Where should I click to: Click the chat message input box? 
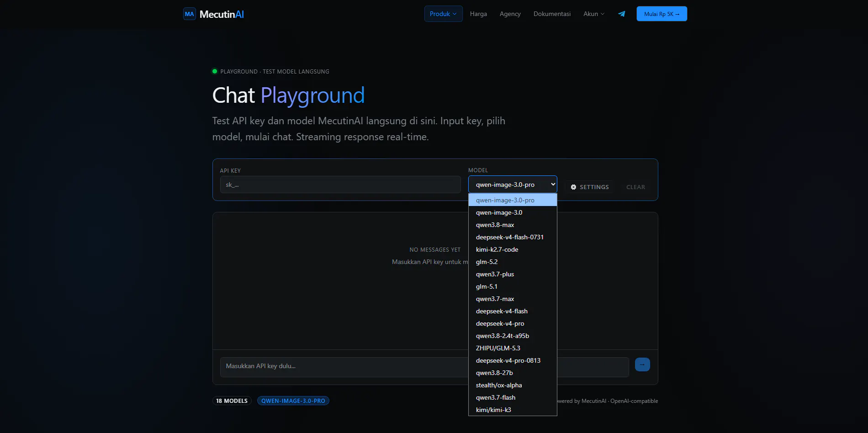(424, 367)
